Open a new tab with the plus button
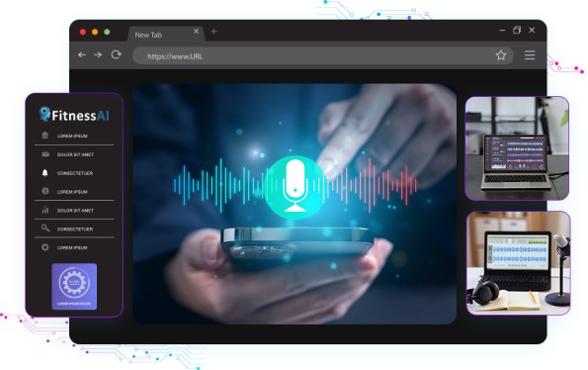This screenshot has height=370, width=588. pos(213,32)
